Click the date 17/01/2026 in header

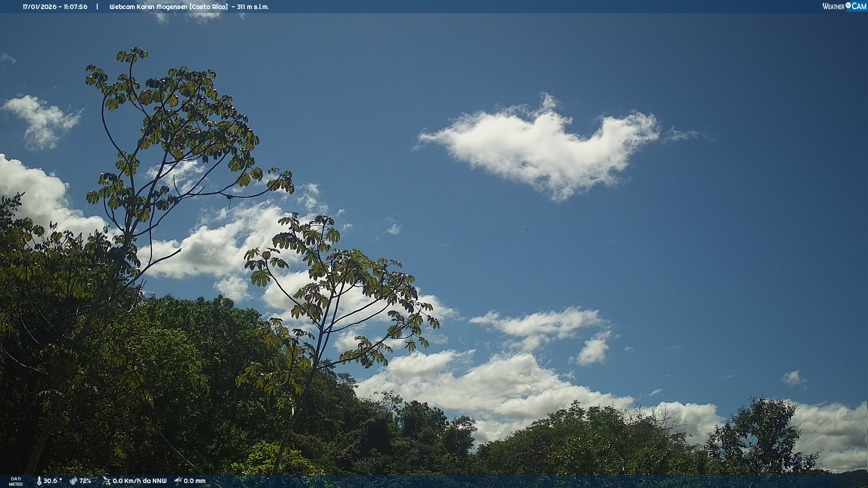(x=39, y=7)
